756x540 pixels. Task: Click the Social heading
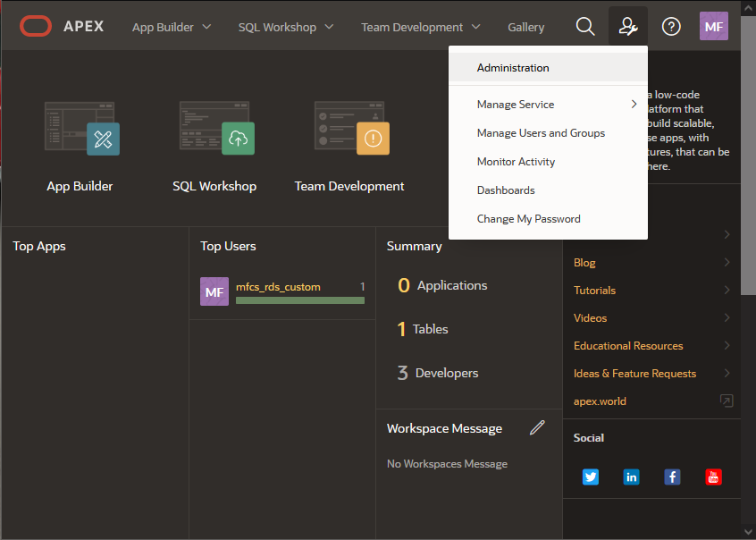[x=588, y=438]
